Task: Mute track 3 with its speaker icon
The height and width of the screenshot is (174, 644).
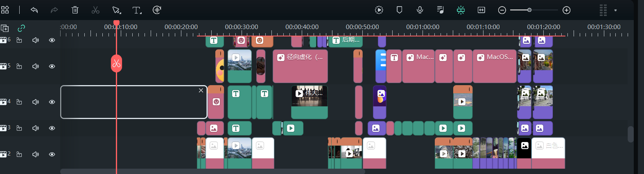Action: click(x=36, y=128)
